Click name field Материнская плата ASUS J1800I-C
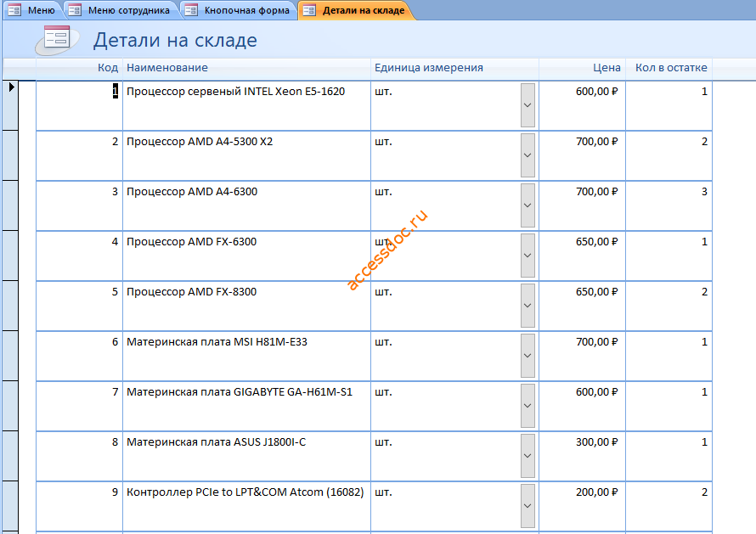This screenshot has width=756, height=534. (x=247, y=457)
